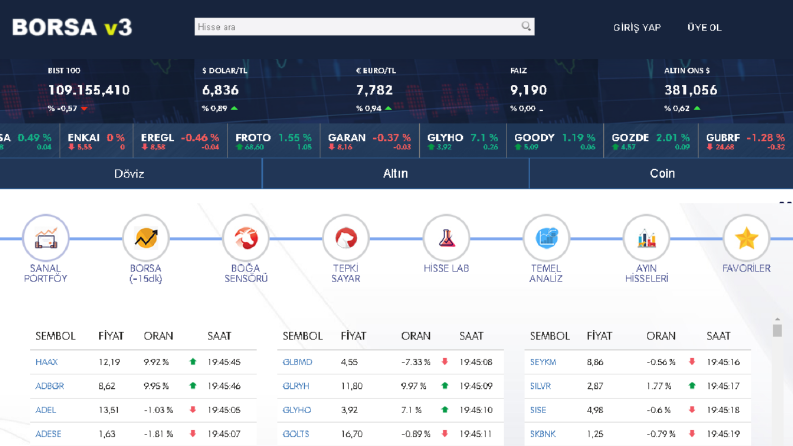Screen dimensions: 793x446
Task: Open HAAX stock link
Action: pyautogui.click(x=47, y=362)
